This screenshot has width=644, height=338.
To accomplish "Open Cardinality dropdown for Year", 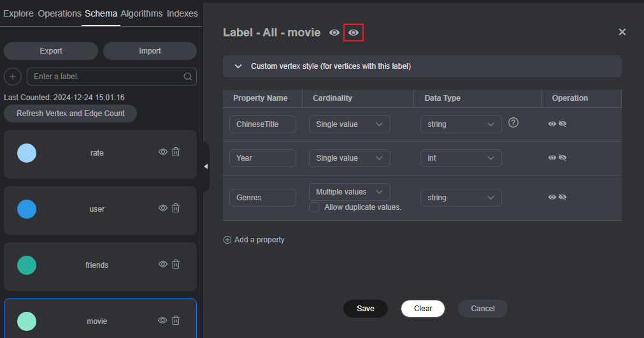I will [350, 158].
